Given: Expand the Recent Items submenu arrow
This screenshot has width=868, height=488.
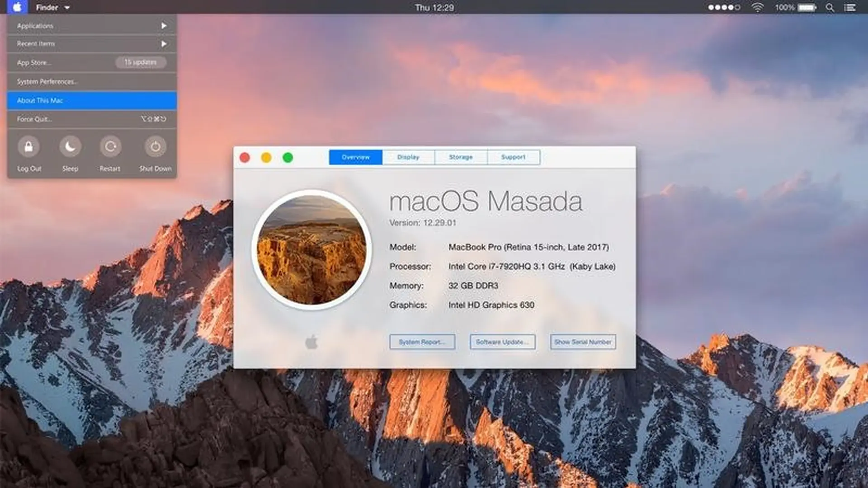Looking at the screenshot, I should pos(164,44).
